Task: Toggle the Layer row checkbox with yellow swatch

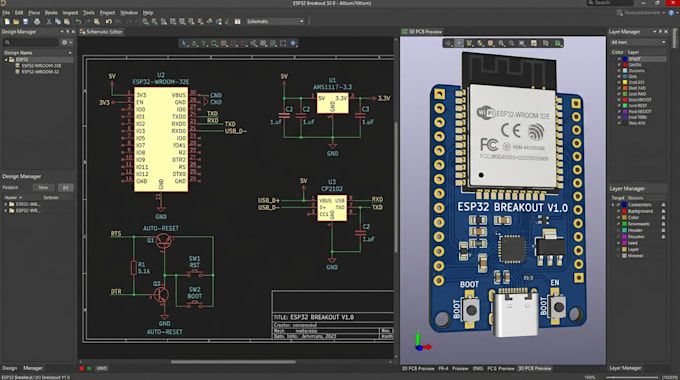Action: click(619, 249)
